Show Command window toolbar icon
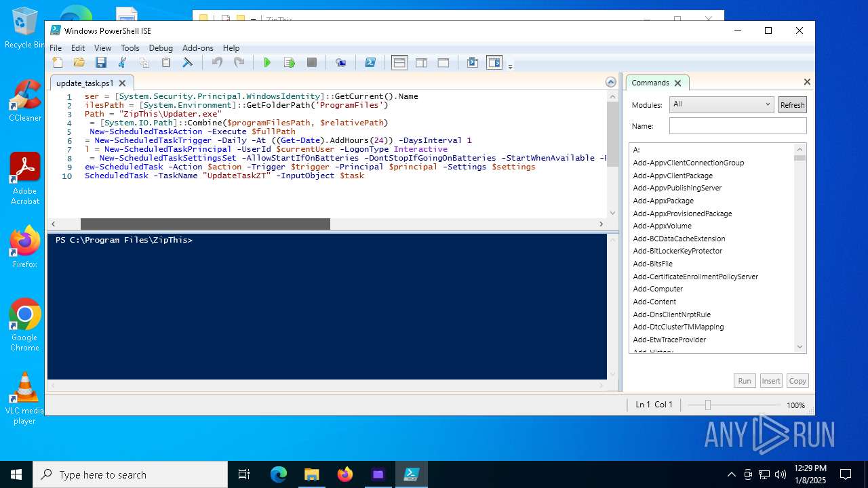 point(473,62)
